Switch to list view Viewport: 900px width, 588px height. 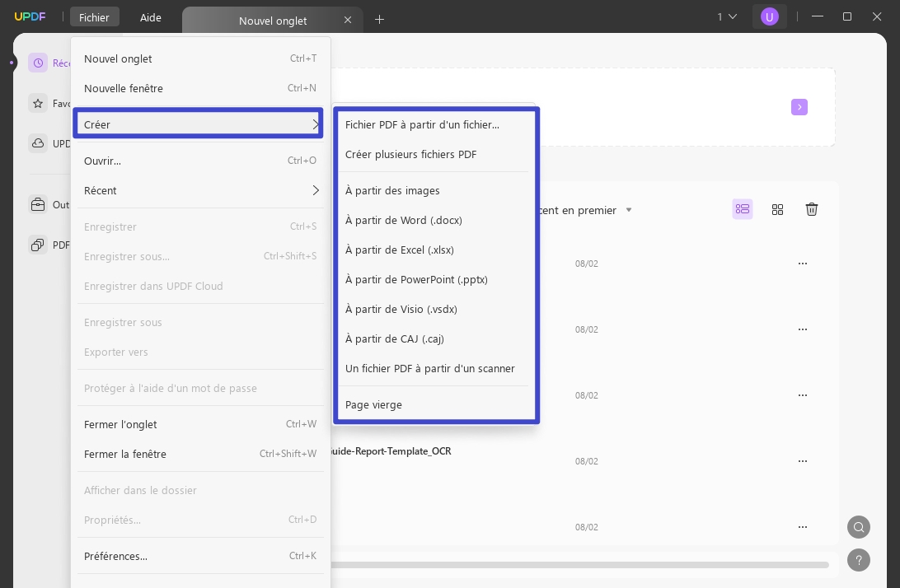coord(742,209)
